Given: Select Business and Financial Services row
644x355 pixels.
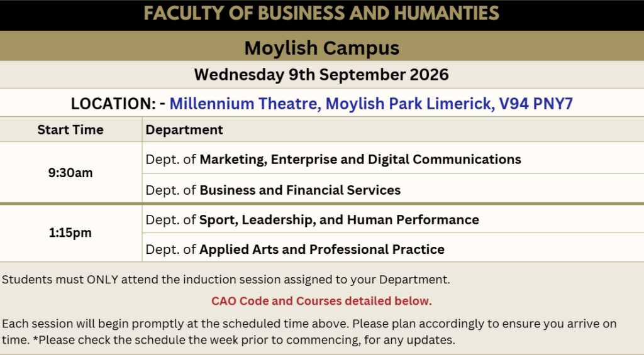Looking at the screenshot, I should [x=393, y=189].
